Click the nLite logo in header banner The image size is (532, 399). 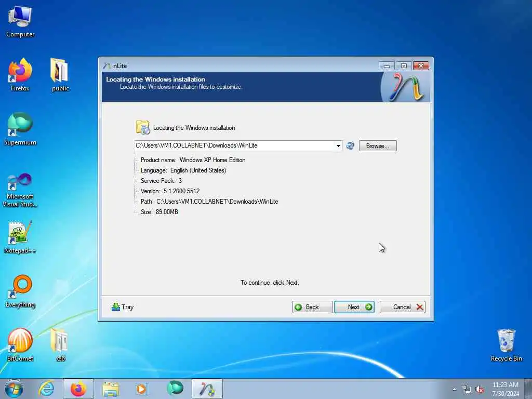click(406, 87)
